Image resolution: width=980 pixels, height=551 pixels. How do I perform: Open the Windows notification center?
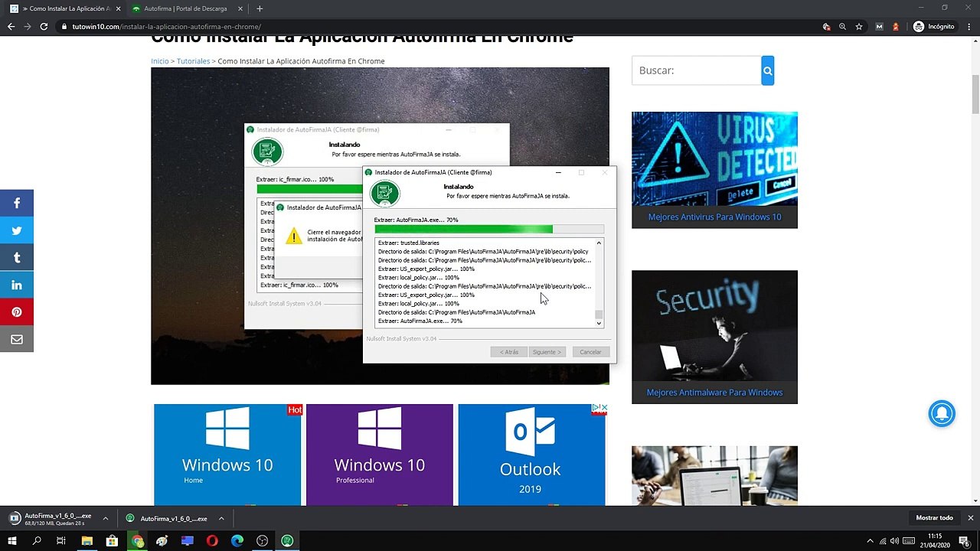click(964, 541)
